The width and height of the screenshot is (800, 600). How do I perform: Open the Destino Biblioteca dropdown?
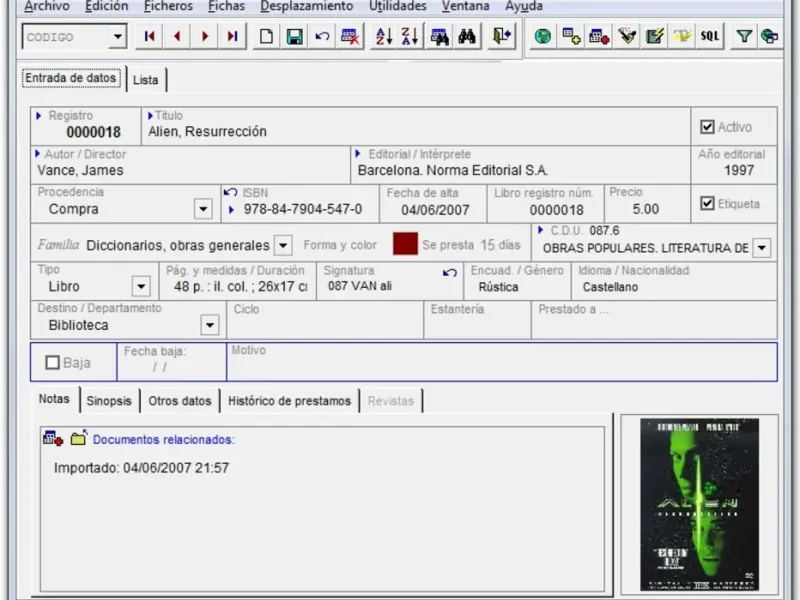point(210,325)
